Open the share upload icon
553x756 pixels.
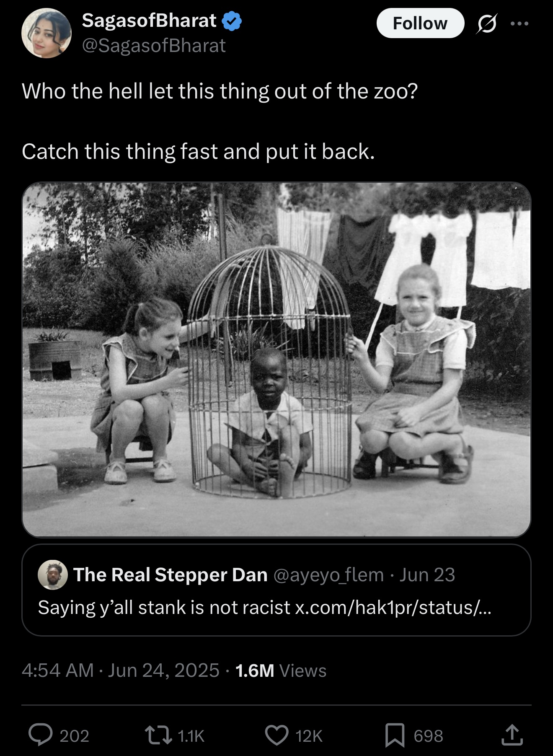coord(512,735)
